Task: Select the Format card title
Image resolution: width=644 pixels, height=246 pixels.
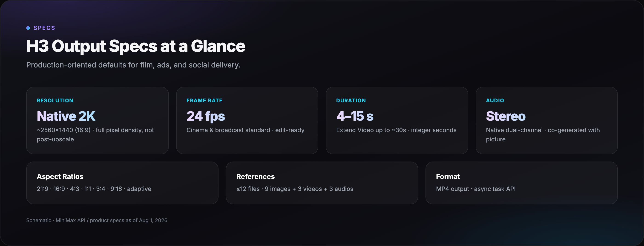Action: click(x=448, y=176)
